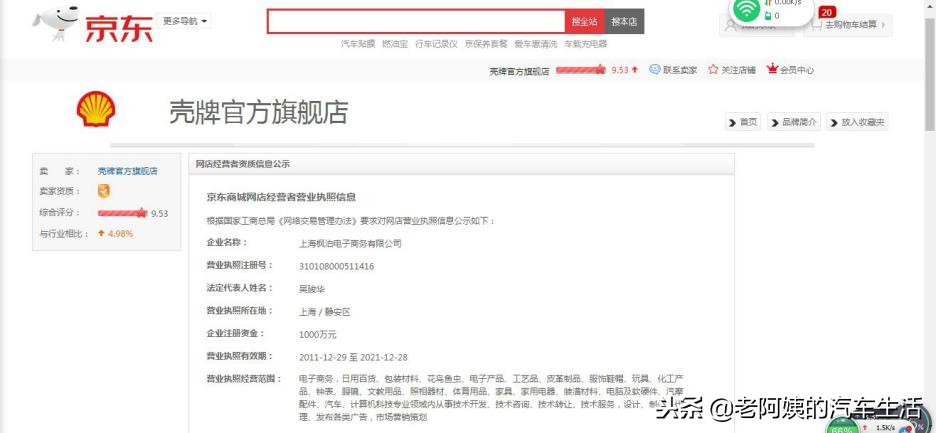Click 放入收藏夹 to bookmark the store

pyautogui.click(x=857, y=122)
